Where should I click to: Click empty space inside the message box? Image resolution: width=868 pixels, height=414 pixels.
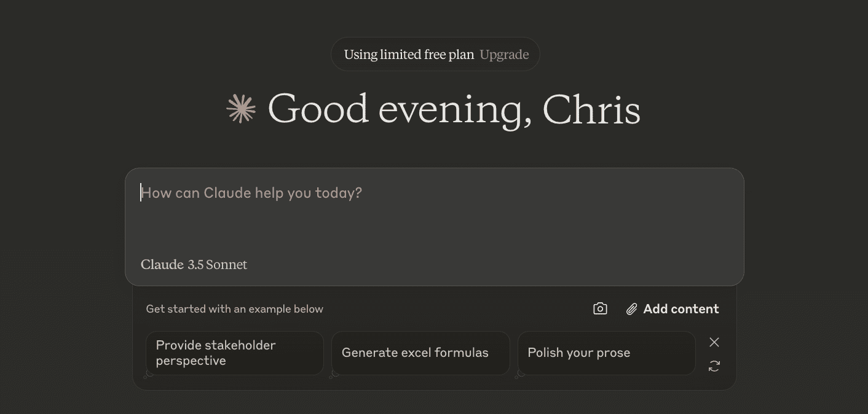coord(492,233)
